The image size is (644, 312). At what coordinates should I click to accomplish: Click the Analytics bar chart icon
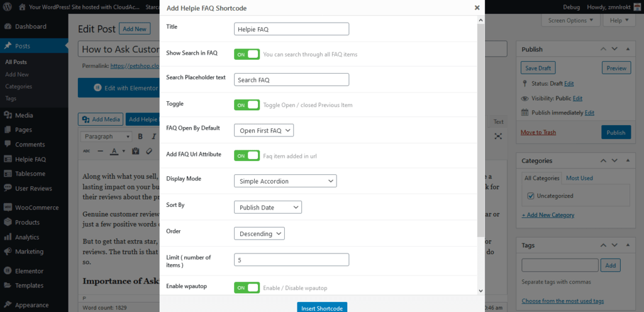pyautogui.click(x=8, y=237)
